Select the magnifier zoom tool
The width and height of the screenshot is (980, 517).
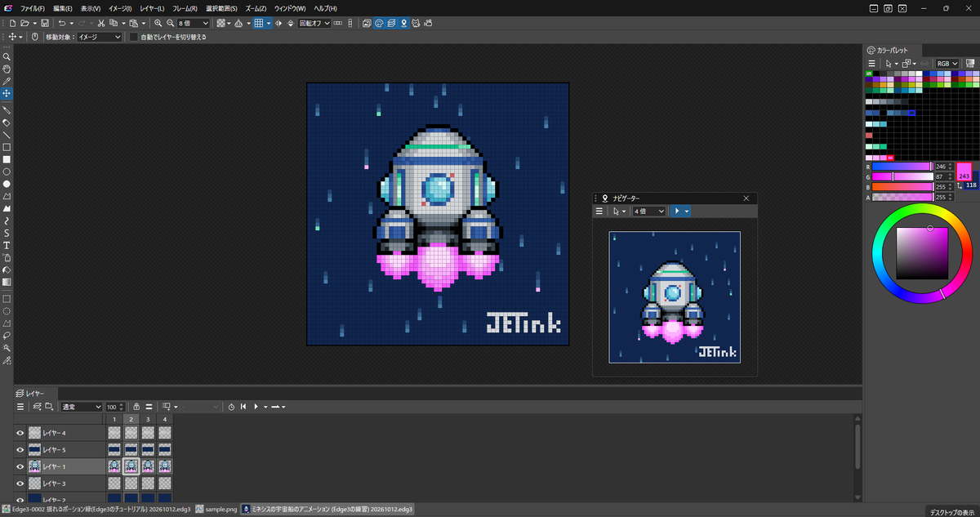pos(7,57)
